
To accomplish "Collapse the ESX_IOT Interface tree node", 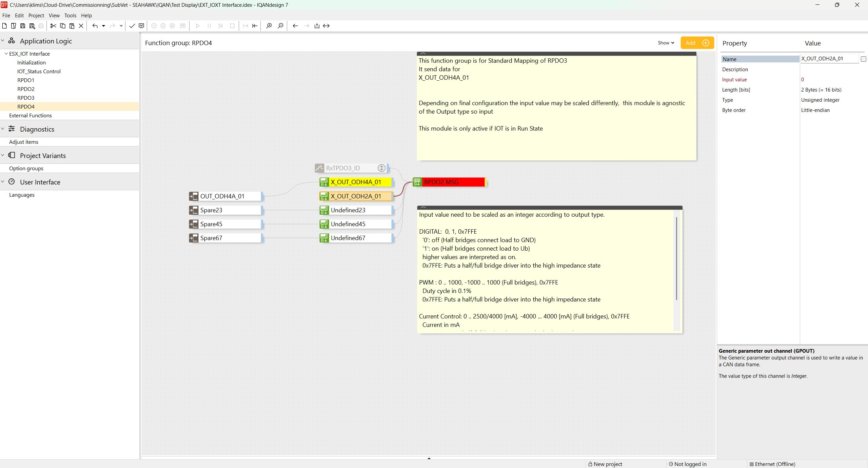I will [6, 54].
